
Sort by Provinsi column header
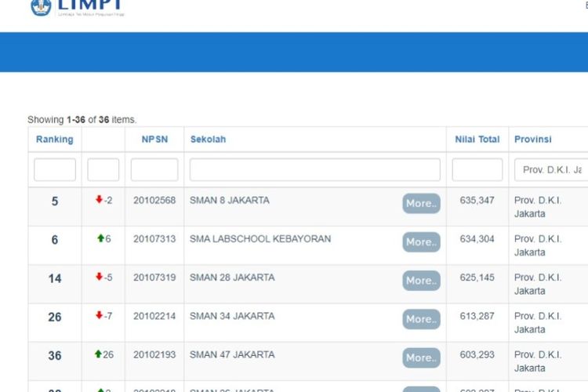[532, 139]
